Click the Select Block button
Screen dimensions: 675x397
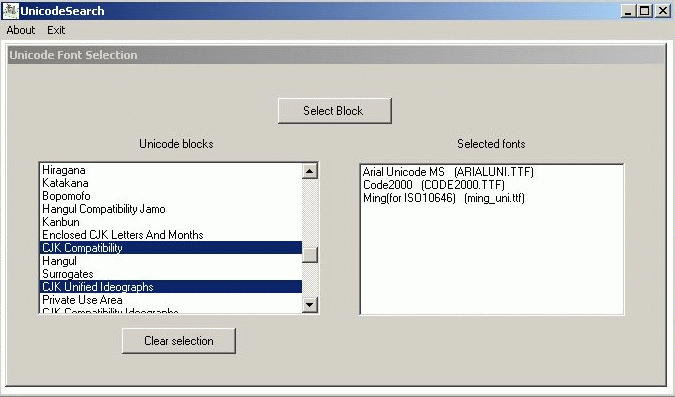[334, 111]
